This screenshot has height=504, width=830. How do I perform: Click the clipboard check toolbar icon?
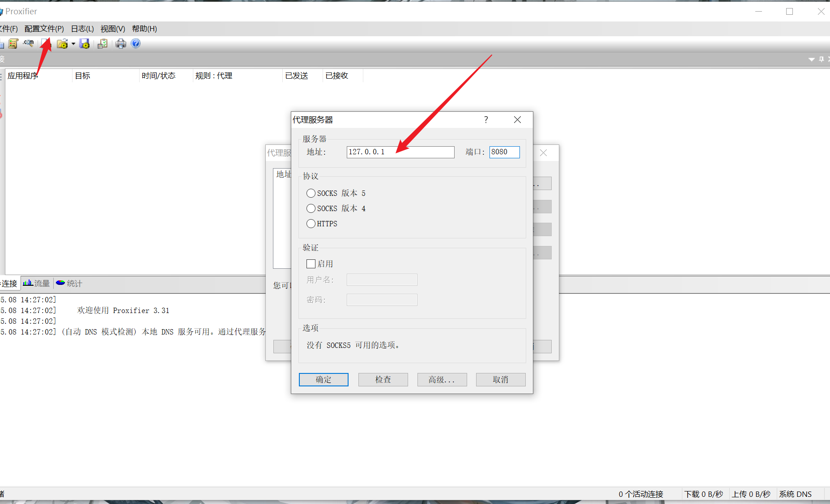click(102, 43)
